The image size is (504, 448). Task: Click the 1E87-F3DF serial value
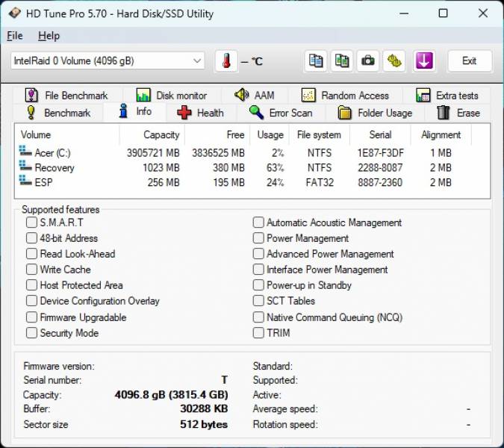click(381, 153)
